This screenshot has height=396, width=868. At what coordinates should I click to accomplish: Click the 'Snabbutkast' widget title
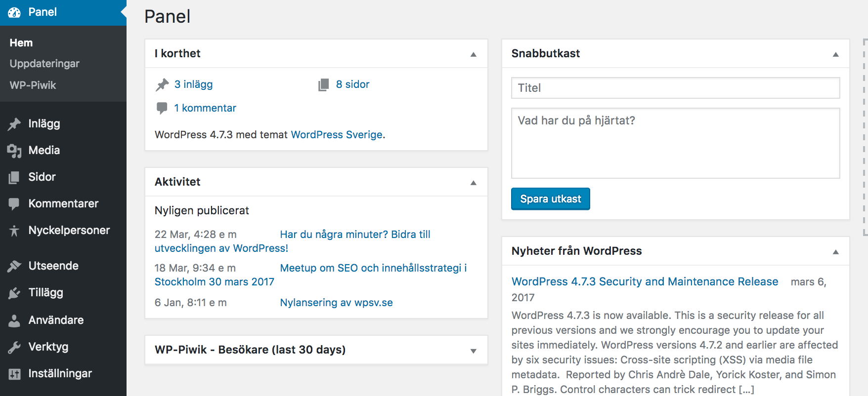[546, 53]
